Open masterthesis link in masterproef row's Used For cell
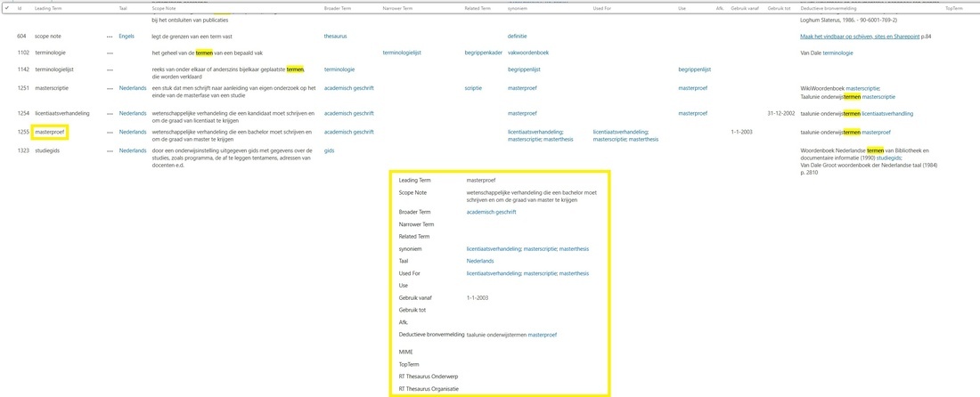Image resolution: width=980 pixels, height=397 pixels. (644, 139)
